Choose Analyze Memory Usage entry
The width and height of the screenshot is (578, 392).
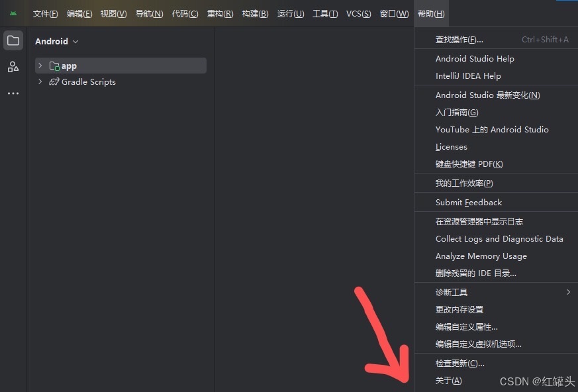pyautogui.click(x=496, y=256)
